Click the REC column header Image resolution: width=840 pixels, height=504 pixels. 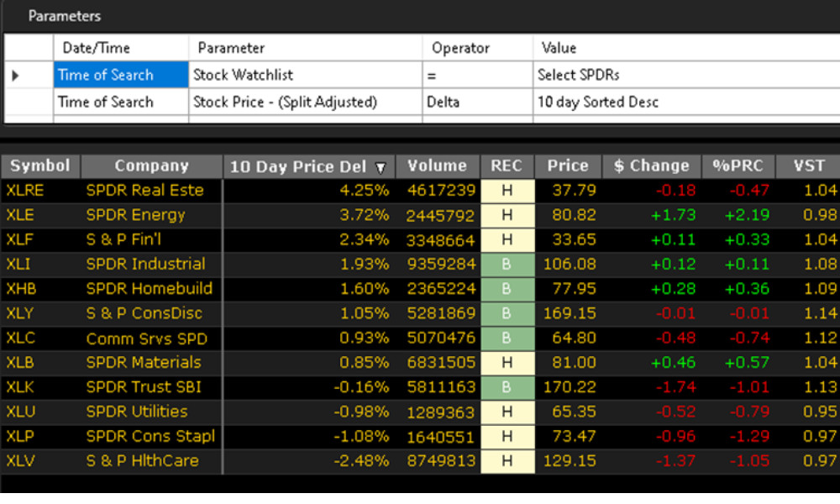tap(507, 166)
